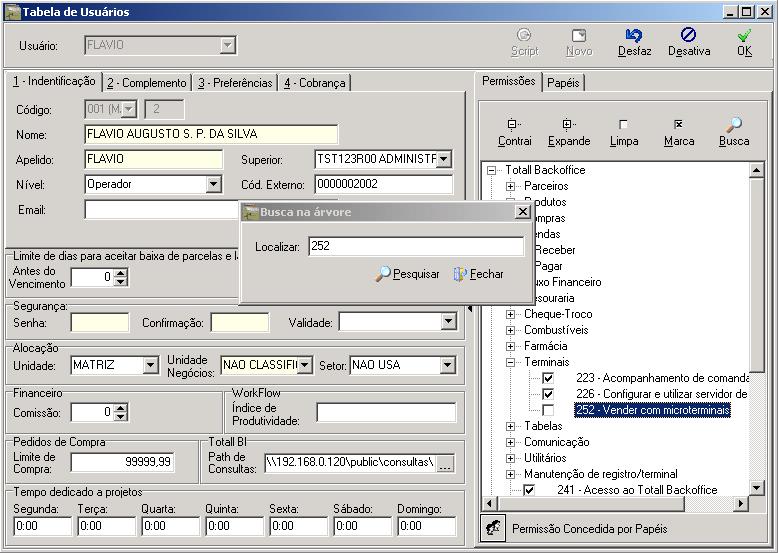Expand the Comunicação tree node
This screenshot has height=553, width=778.
pos(510,442)
